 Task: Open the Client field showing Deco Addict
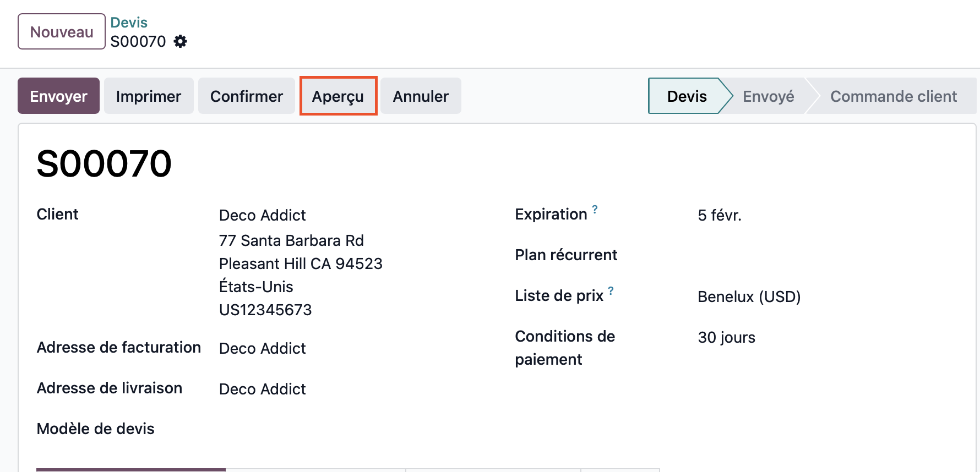tap(263, 215)
